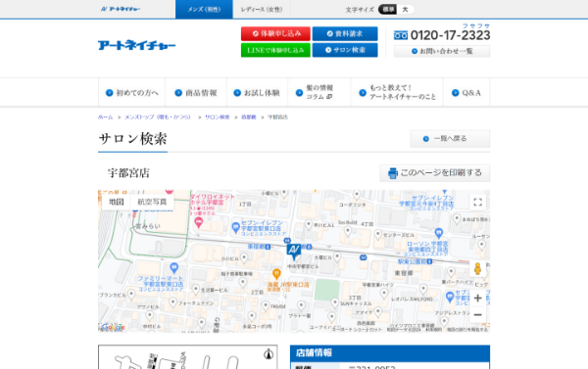Click the 資料請求 button
588x369 pixels.
tap(345, 33)
